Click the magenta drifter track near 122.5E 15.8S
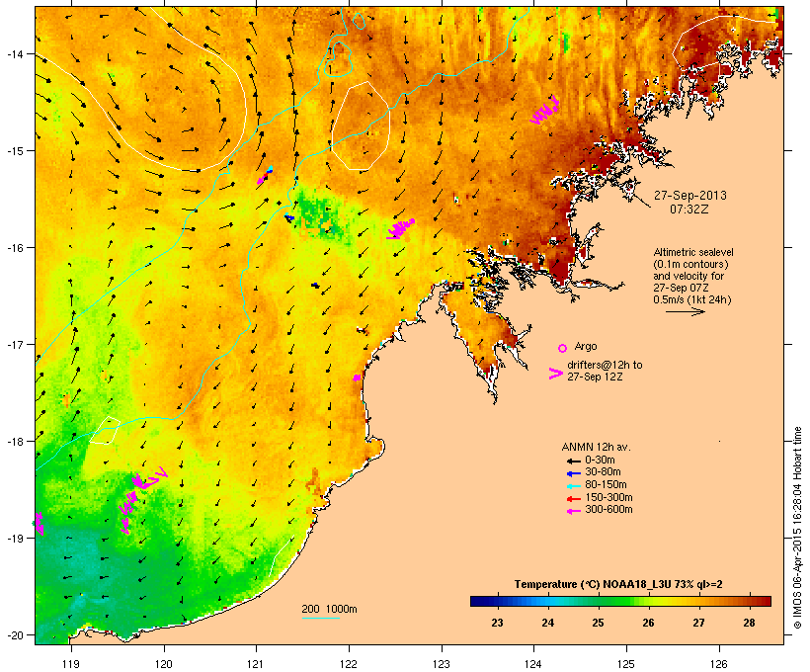The image size is (810, 672). click(401, 229)
